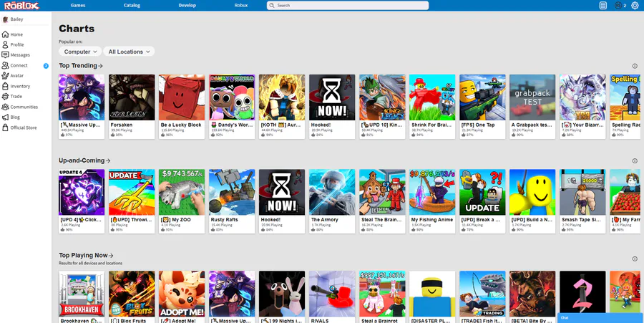
Task: Open the Adopt Me! game thumbnail
Action: (182, 294)
